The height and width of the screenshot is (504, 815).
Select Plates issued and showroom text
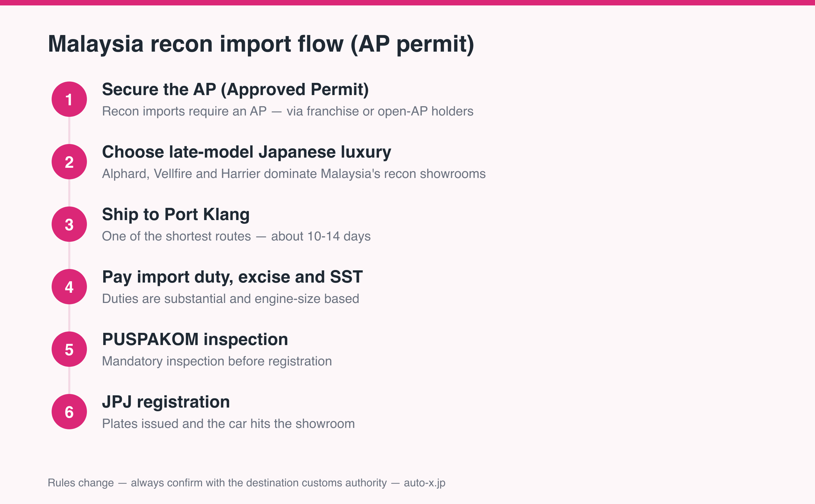(229, 424)
